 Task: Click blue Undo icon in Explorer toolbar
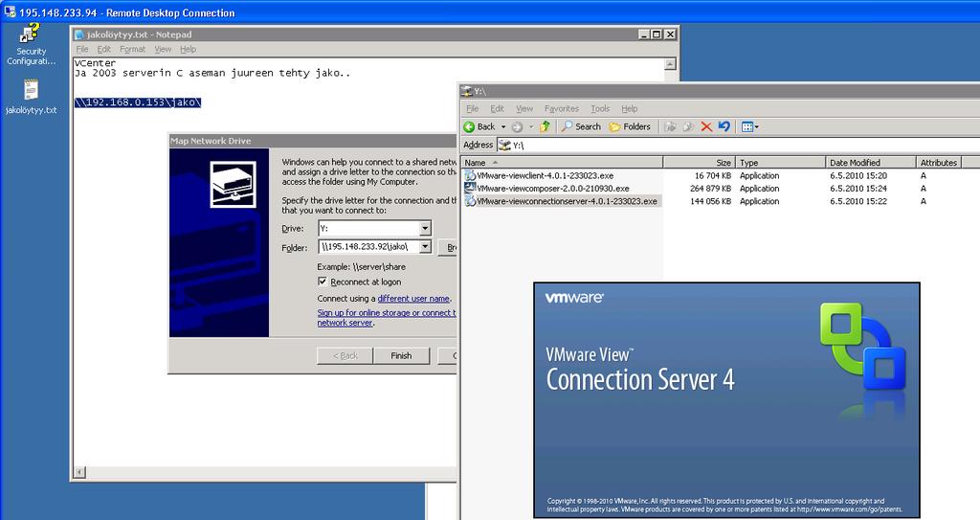click(724, 126)
